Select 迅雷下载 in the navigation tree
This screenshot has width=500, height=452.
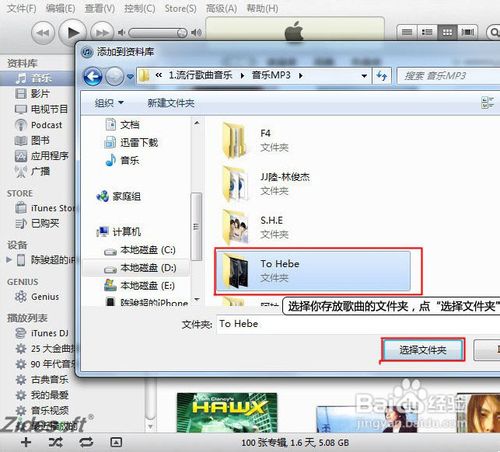pyautogui.click(x=131, y=142)
